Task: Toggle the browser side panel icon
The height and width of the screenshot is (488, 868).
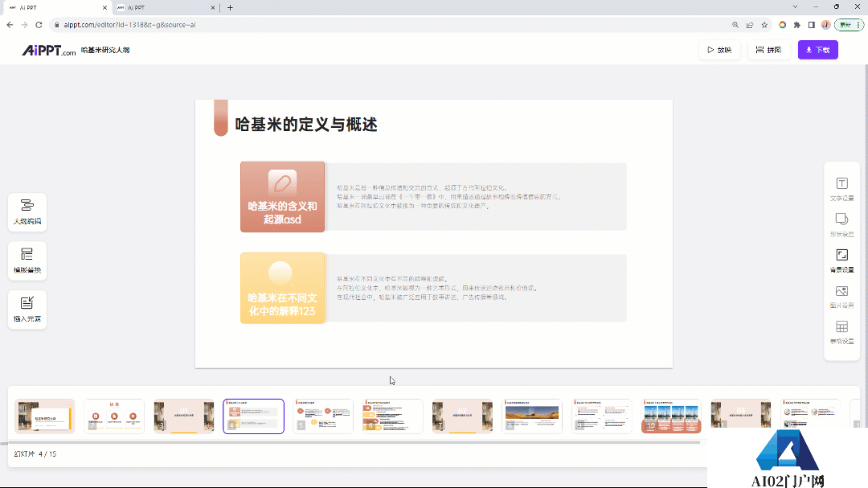Action: (812, 25)
